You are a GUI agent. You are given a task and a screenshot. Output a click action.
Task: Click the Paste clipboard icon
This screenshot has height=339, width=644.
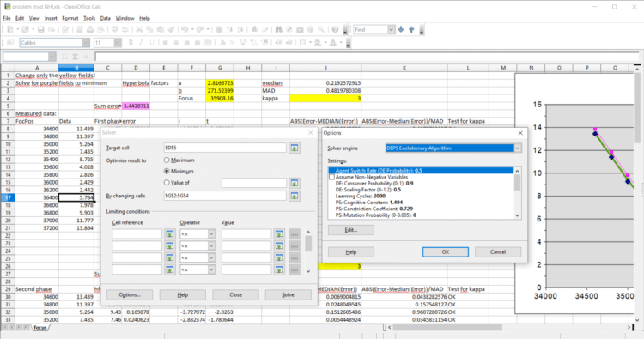(161, 29)
